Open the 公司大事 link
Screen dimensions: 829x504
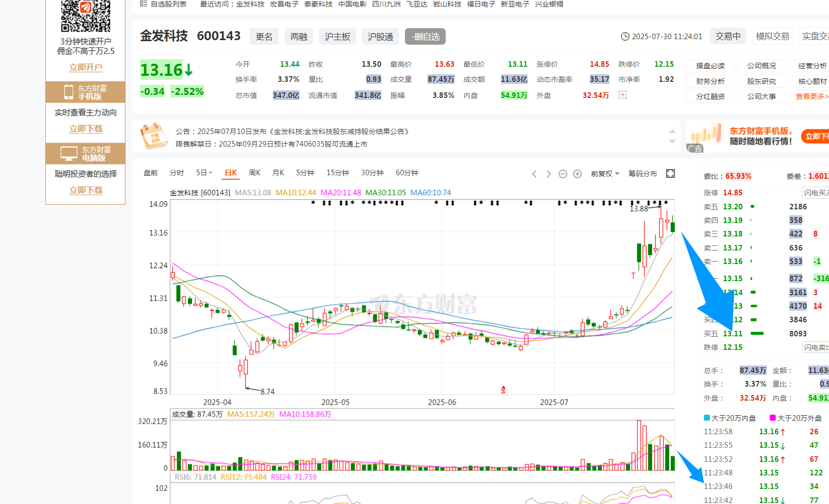click(x=761, y=96)
